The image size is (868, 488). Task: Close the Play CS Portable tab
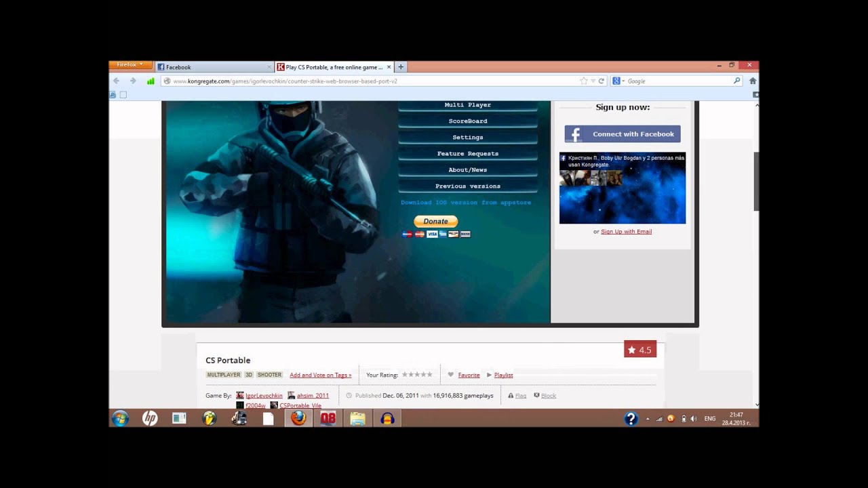pos(389,67)
